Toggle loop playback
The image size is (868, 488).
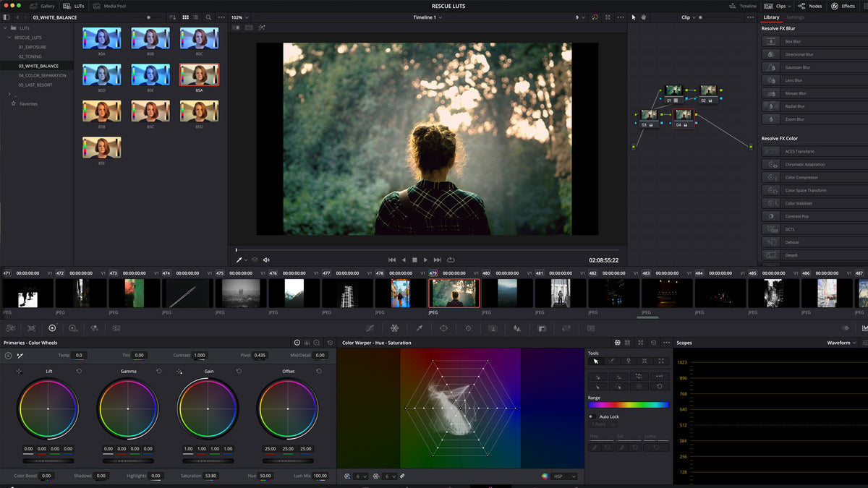tap(451, 260)
